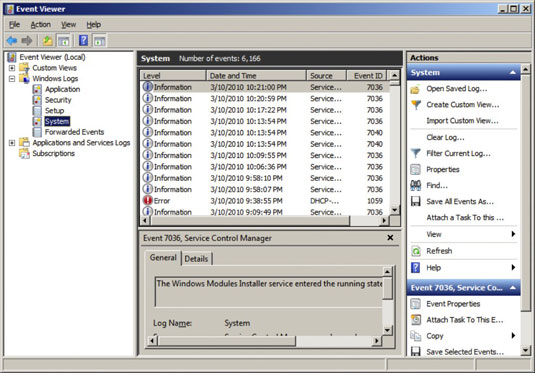Open the File menu
The image size is (535, 373).
click(14, 25)
